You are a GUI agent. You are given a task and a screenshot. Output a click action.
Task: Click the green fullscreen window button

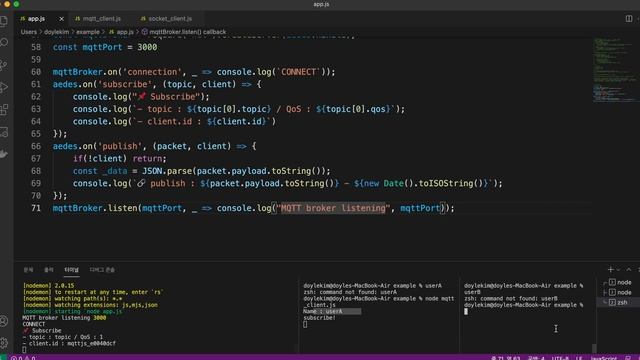pos(16,4)
